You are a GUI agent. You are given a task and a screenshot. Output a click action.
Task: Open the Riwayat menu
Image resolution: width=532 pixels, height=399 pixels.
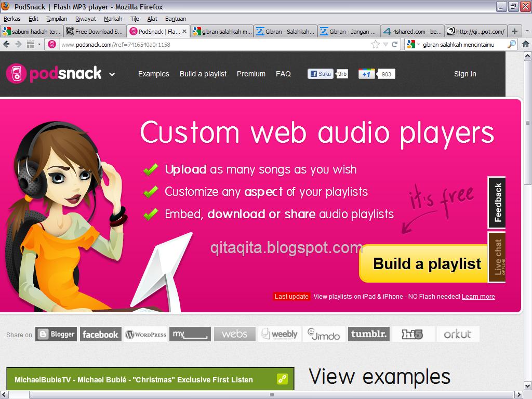click(x=86, y=19)
